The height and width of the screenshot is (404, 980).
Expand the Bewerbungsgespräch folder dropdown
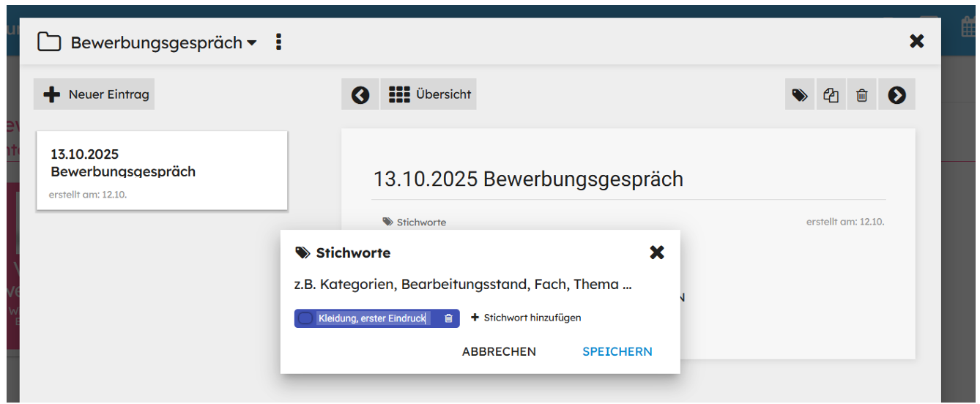[252, 43]
